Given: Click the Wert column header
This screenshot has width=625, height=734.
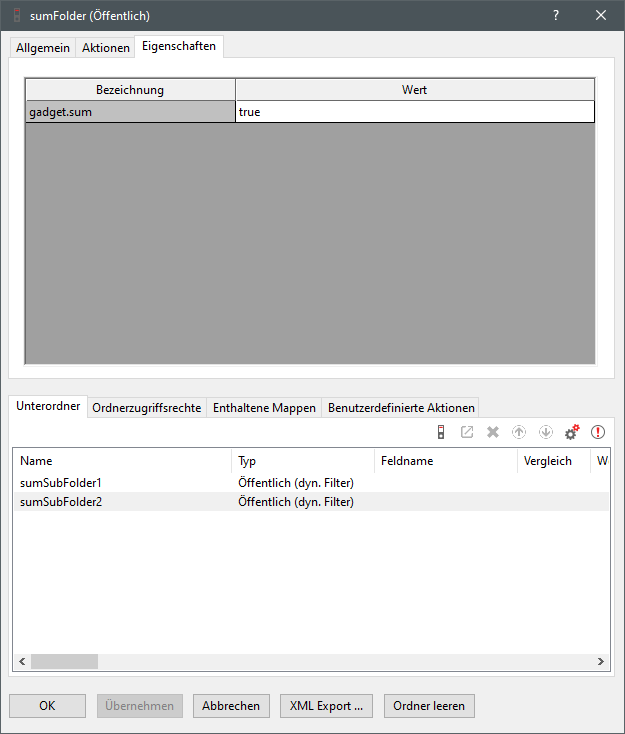Looking at the screenshot, I should pos(415,89).
